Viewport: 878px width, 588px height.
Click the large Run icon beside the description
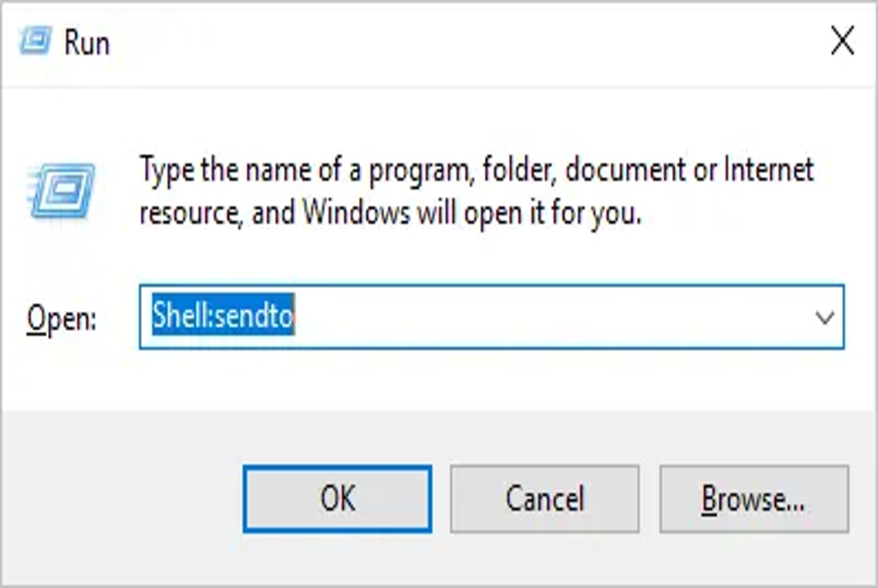point(61,190)
